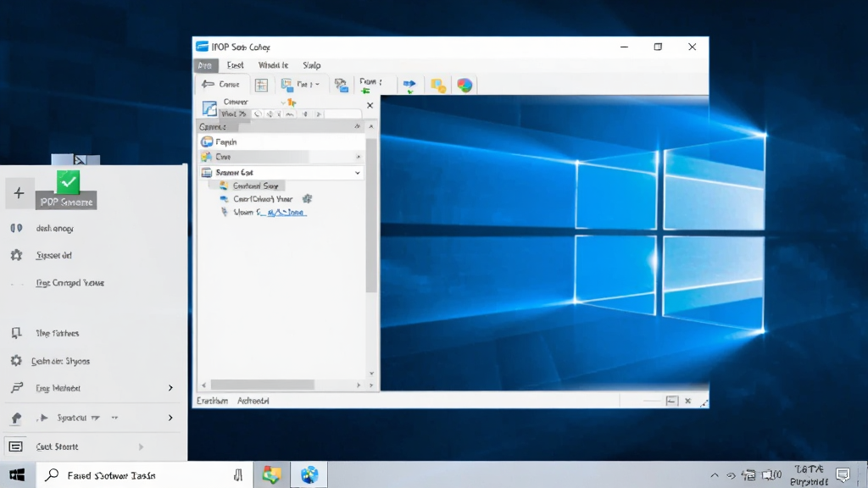Click the blue arrow with green check icon

click(x=409, y=86)
